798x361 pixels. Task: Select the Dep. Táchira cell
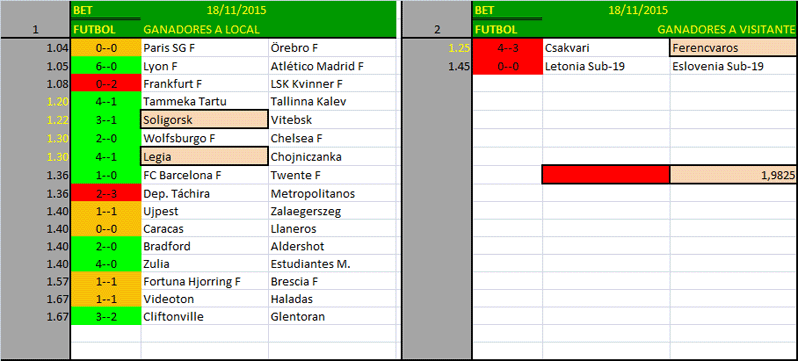click(205, 193)
